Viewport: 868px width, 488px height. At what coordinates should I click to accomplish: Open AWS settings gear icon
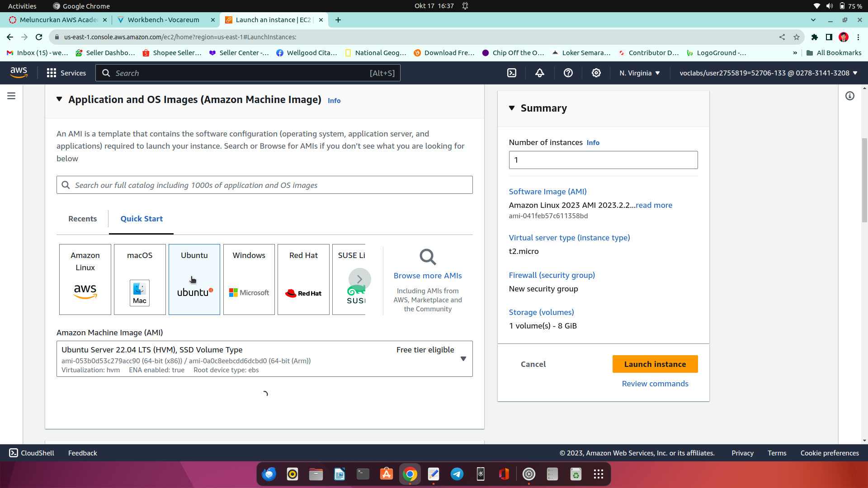click(596, 73)
